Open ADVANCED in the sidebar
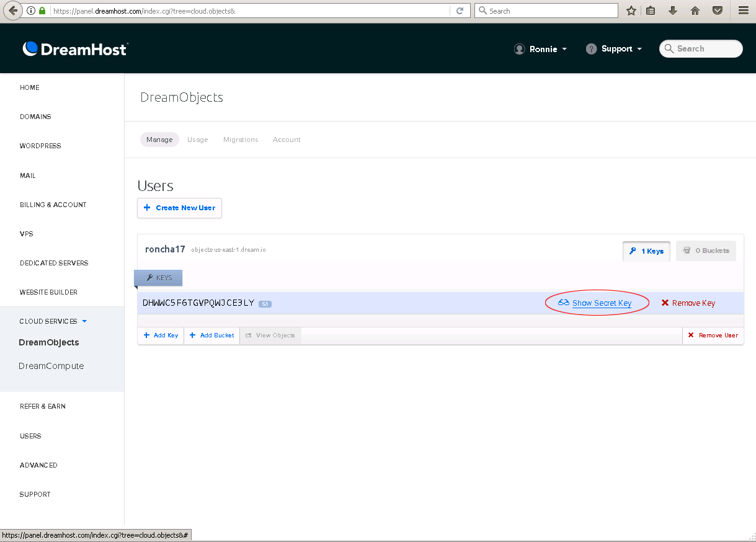This screenshot has width=756, height=542. tap(38, 465)
